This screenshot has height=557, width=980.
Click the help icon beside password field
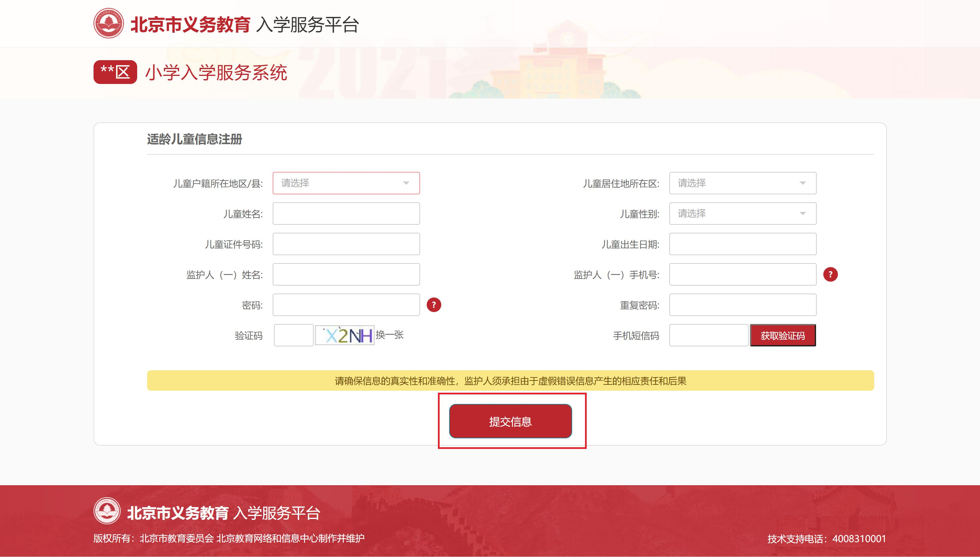click(x=433, y=305)
